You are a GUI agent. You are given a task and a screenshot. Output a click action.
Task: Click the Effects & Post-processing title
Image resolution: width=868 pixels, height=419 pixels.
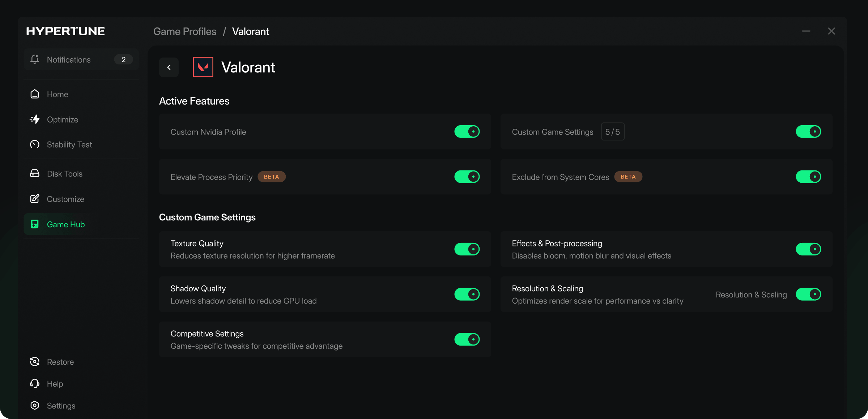pos(557,244)
